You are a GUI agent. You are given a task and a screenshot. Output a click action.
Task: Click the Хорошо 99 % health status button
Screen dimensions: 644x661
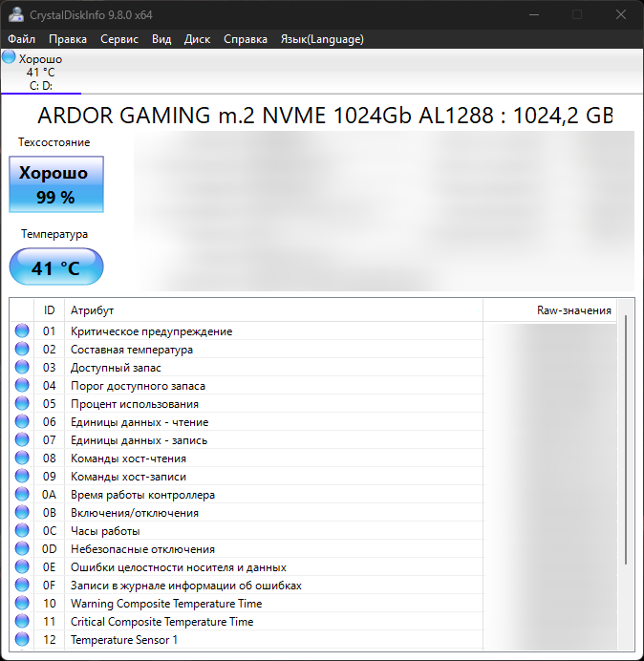tap(55, 184)
